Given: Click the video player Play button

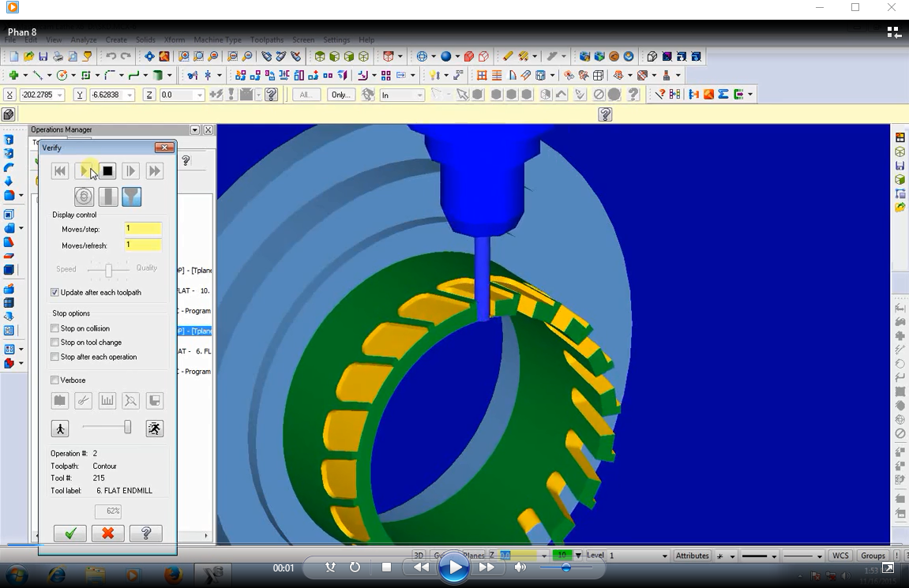Looking at the screenshot, I should pyautogui.click(x=454, y=567).
